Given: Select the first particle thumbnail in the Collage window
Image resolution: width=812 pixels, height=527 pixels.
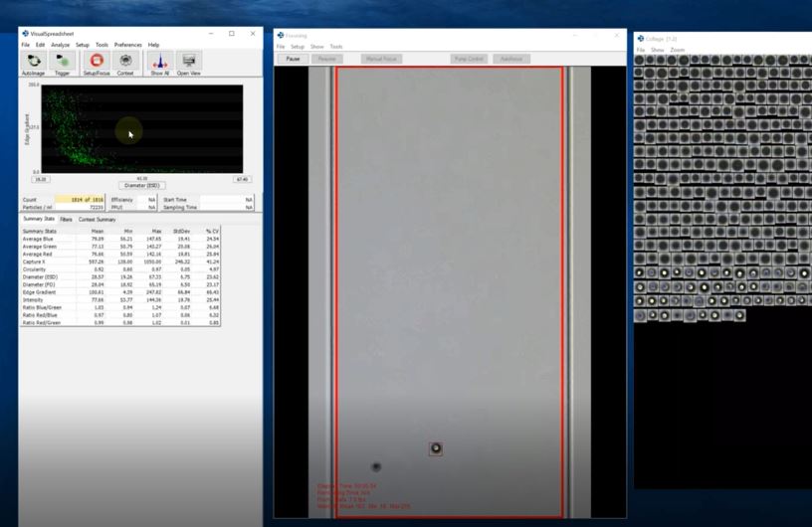Looking at the screenshot, I should coord(640,60).
